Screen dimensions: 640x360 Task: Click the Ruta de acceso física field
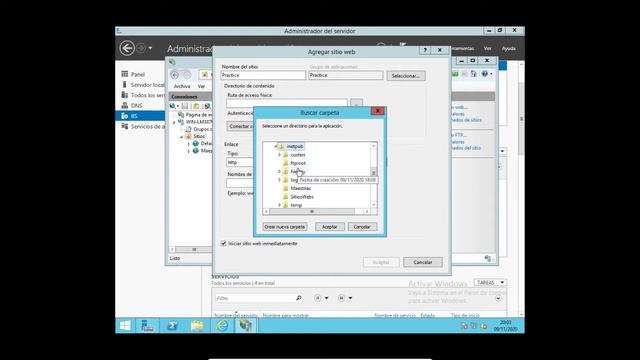pyautogui.click(x=287, y=103)
